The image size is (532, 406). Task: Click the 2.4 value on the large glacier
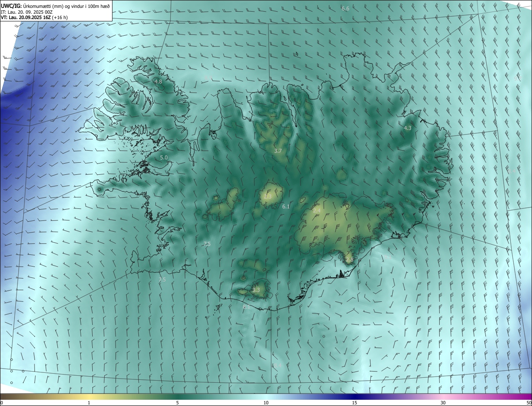(317, 211)
